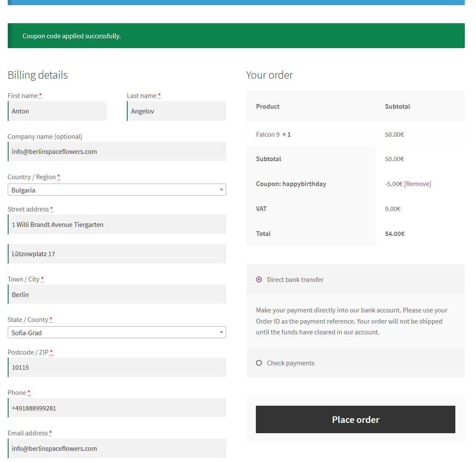Click the coupon success notification banner
This screenshot has width=476, height=462.
236,36
